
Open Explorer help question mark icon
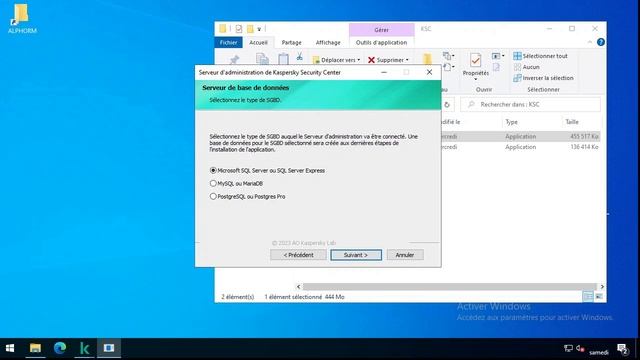click(600, 42)
